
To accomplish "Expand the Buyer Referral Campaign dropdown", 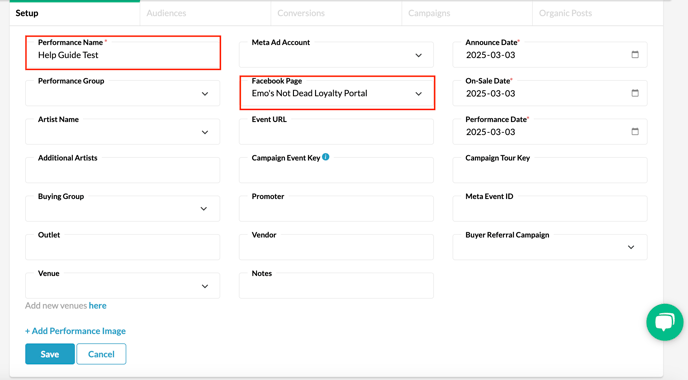I will point(550,247).
